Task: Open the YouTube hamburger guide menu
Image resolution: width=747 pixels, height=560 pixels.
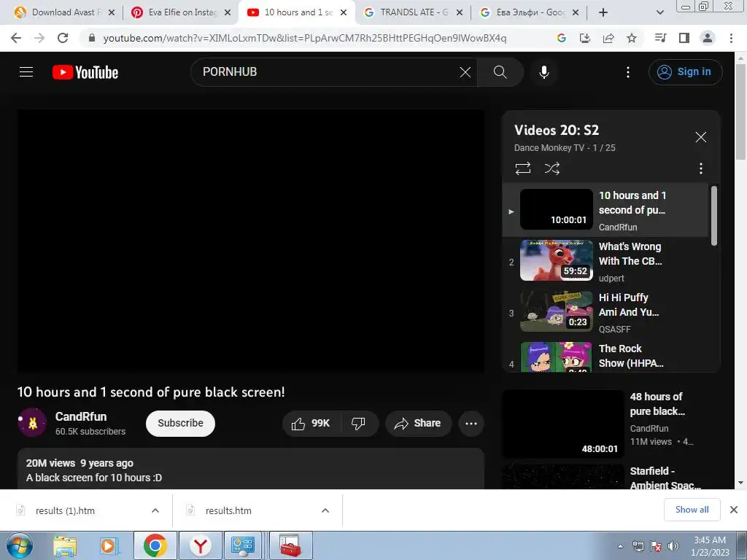Action: click(26, 72)
